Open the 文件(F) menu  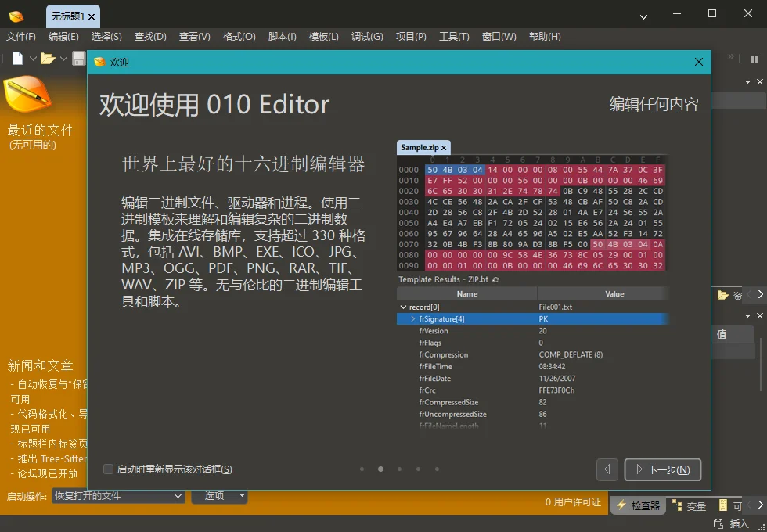coord(21,37)
